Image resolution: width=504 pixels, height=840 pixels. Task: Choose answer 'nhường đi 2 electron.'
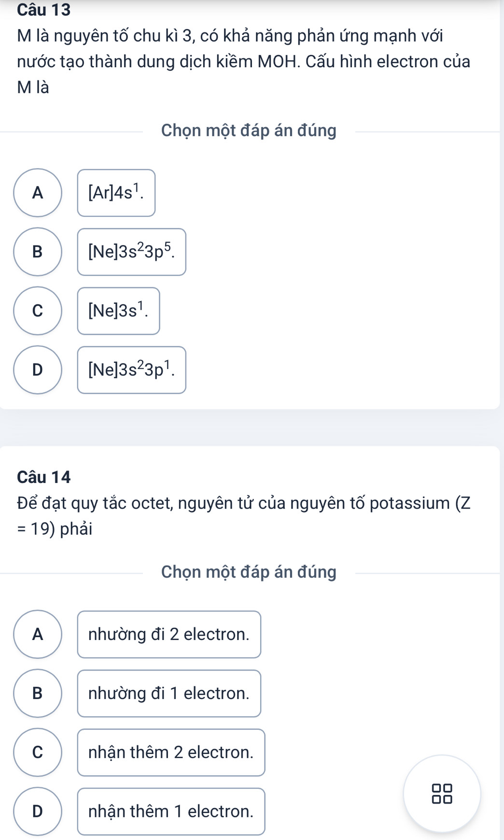pos(169,634)
